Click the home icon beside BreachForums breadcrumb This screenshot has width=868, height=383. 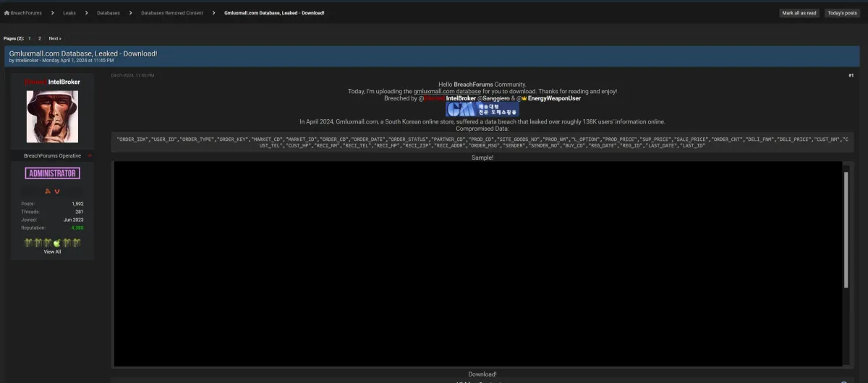[x=7, y=13]
